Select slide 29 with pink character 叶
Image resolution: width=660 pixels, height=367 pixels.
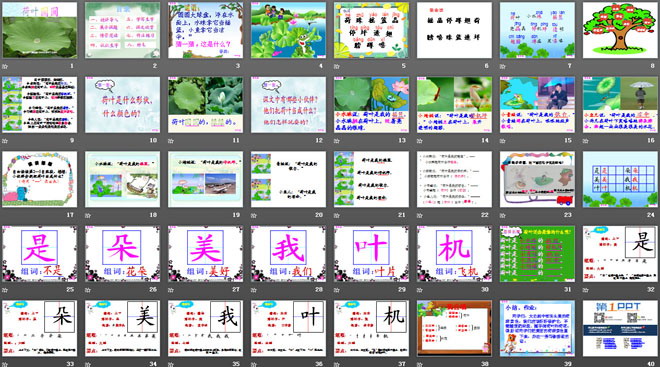pyautogui.click(x=371, y=254)
